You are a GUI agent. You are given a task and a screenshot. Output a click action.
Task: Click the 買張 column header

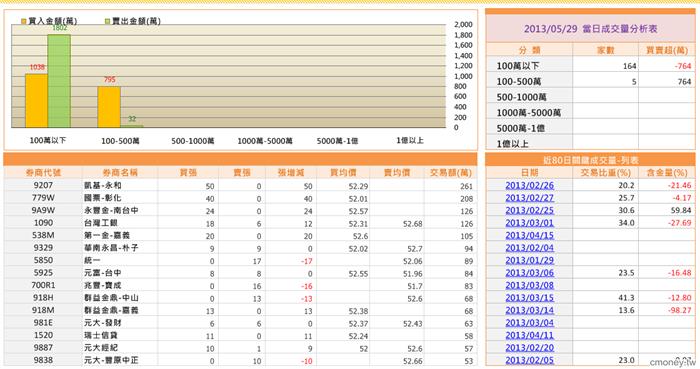click(188, 172)
